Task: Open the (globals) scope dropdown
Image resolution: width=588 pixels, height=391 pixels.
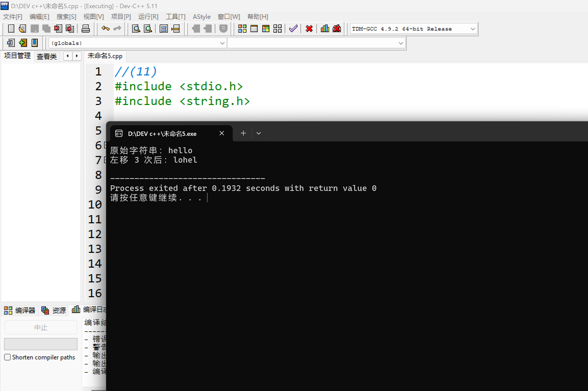Action: pos(222,43)
